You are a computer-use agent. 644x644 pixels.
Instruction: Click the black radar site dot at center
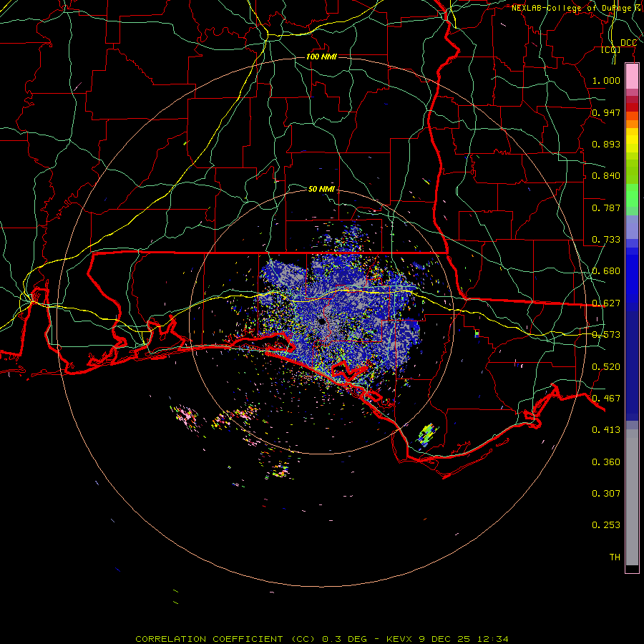pos(321,321)
